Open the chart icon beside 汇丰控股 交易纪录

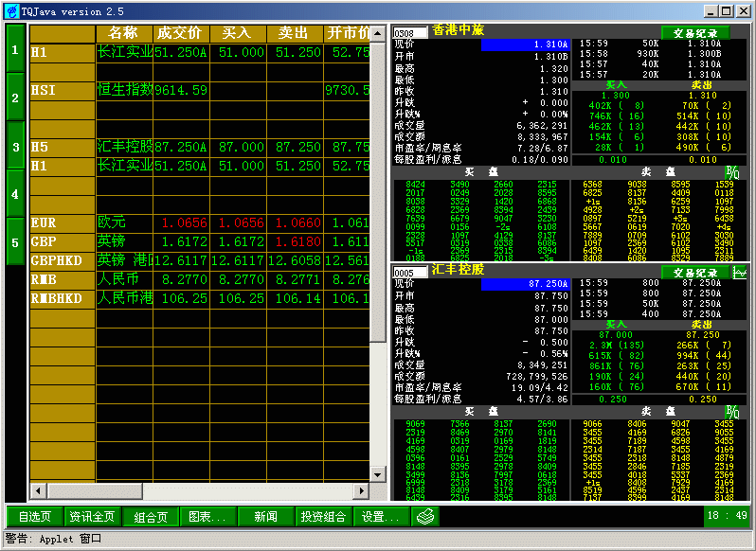740,272
